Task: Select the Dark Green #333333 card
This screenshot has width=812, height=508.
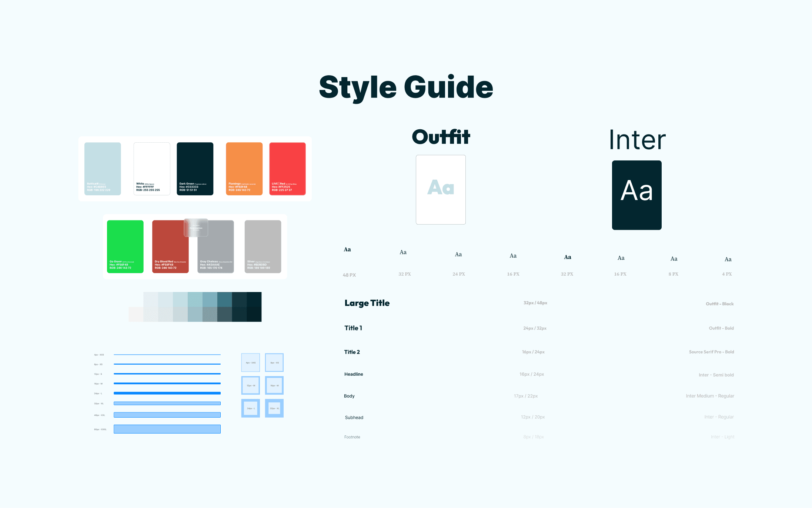Action: pyautogui.click(x=195, y=169)
